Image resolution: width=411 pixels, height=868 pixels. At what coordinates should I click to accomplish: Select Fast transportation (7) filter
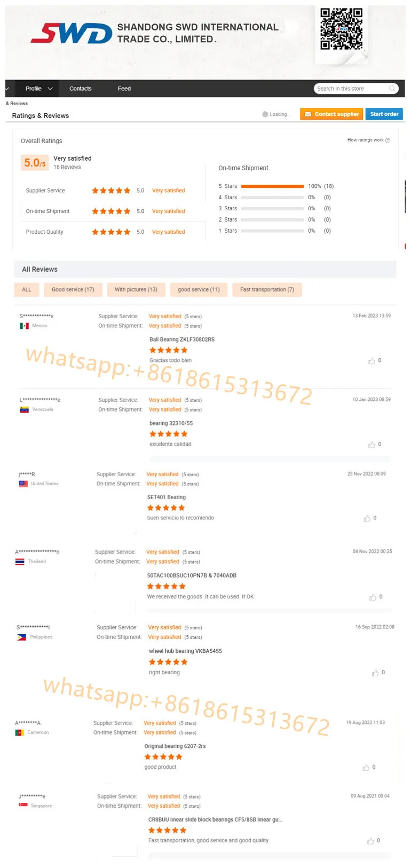(x=267, y=290)
